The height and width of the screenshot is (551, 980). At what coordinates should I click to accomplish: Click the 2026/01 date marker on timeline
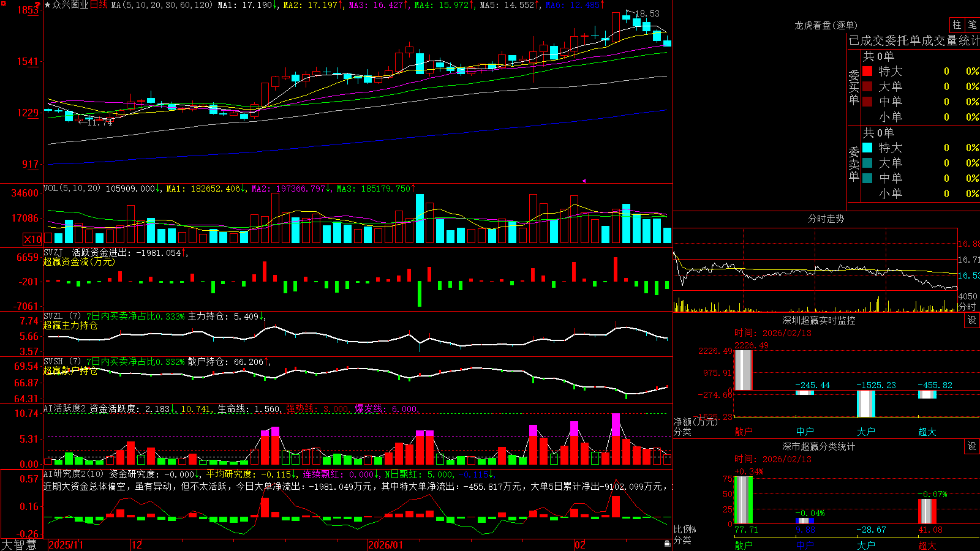(386, 545)
